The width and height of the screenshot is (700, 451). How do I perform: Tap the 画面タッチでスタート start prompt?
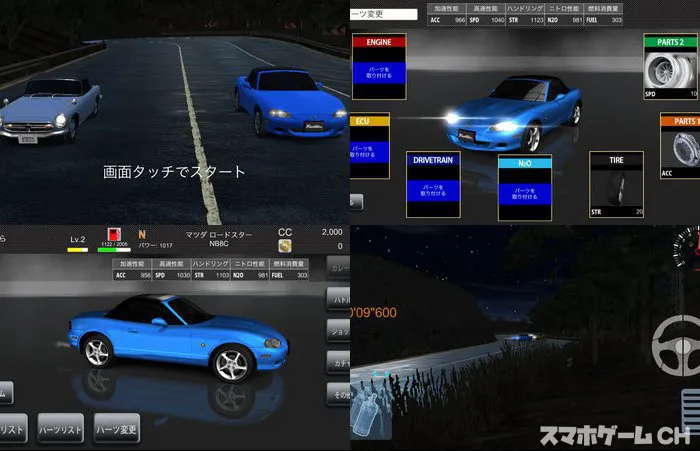174,172
